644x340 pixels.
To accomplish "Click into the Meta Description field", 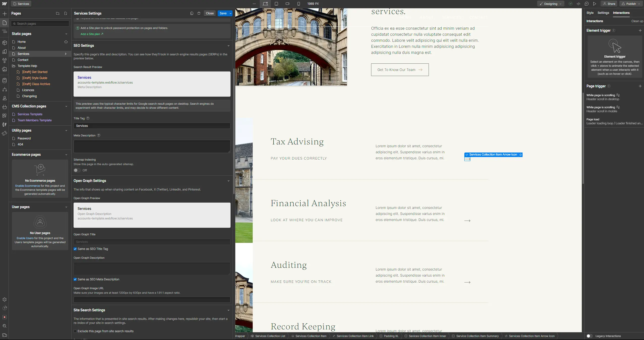I will pyautogui.click(x=152, y=146).
